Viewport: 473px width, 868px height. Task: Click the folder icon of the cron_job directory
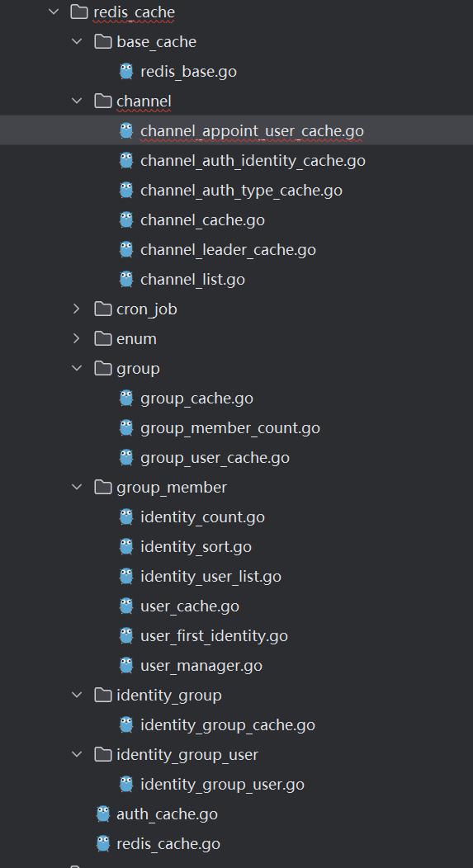103,309
